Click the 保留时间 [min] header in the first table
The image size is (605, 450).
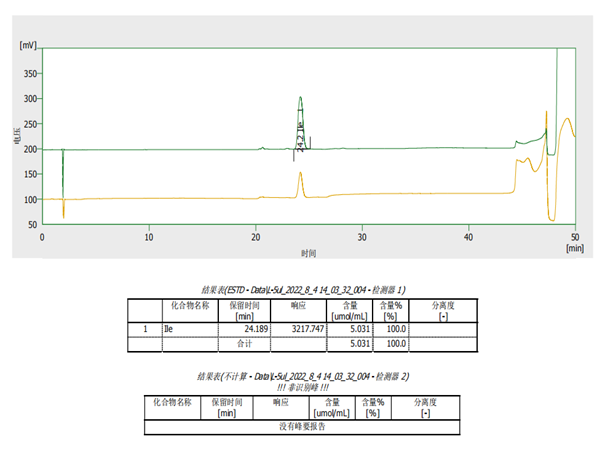pos(244,311)
